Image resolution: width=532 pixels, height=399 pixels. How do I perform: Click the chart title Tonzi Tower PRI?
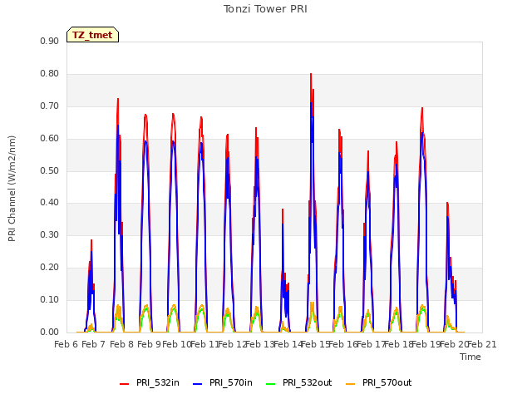265,9
